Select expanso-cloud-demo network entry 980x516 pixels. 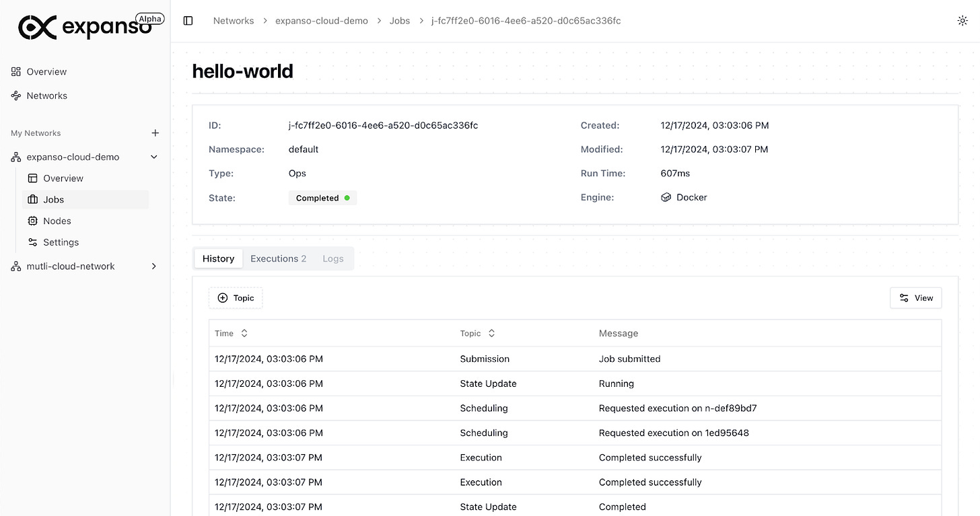pos(73,157)
